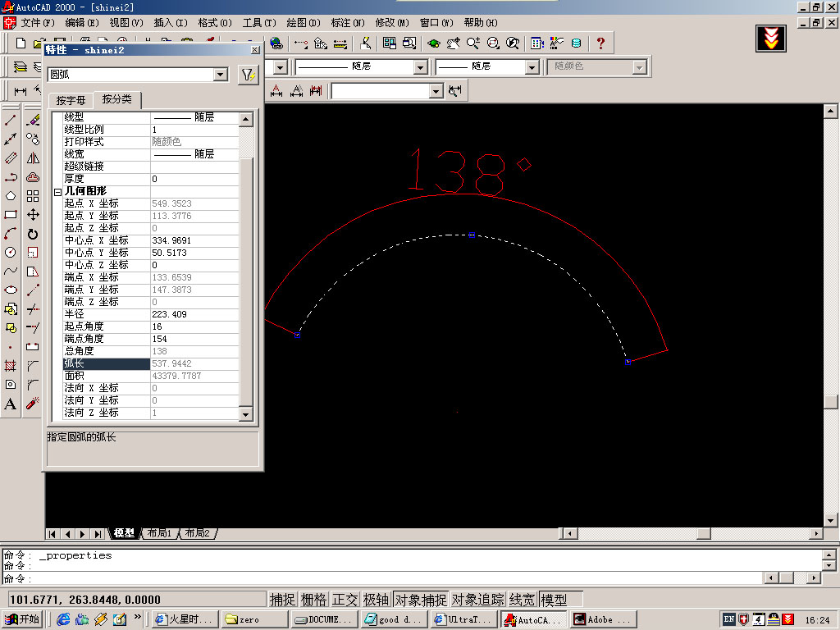Screen dimensions: 840x630
Task: Go to the first layout tab arrow
Action: (52, 533)
